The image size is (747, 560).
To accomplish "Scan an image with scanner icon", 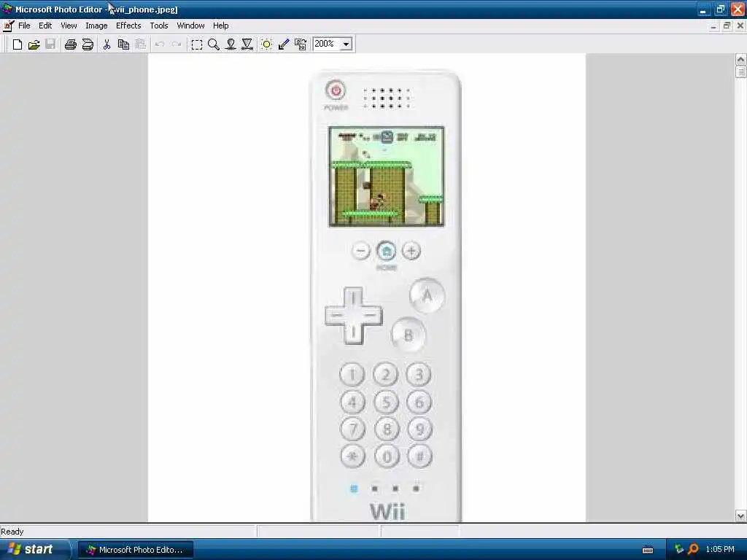I will click(x=88, y=44).
